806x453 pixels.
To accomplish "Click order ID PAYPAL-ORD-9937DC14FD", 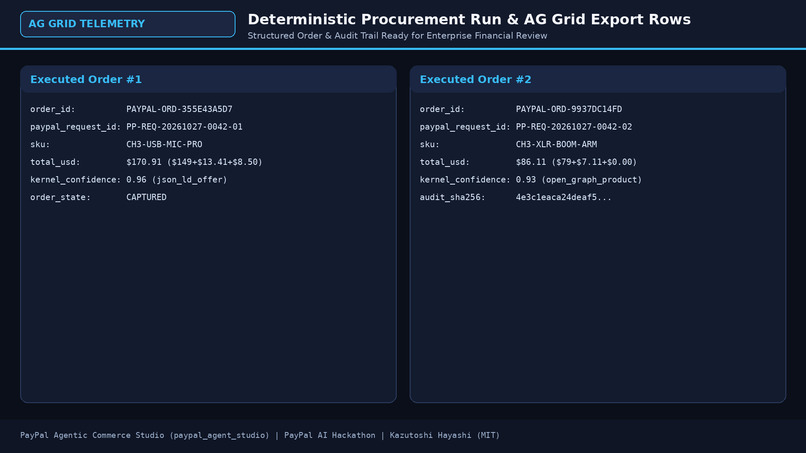I will (x=569, y=109).
